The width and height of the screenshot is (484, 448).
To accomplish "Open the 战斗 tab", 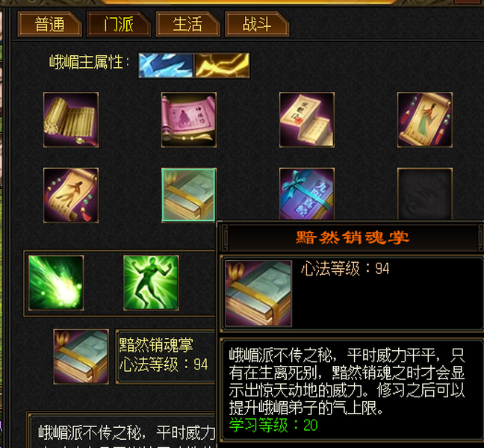I will pos(257,24).
